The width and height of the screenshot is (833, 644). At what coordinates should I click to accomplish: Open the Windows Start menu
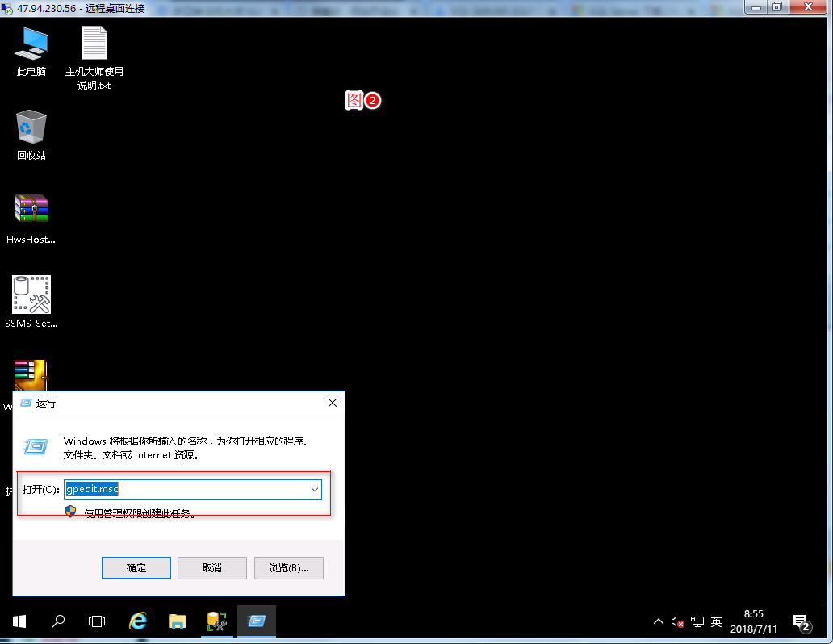(19, 621)
